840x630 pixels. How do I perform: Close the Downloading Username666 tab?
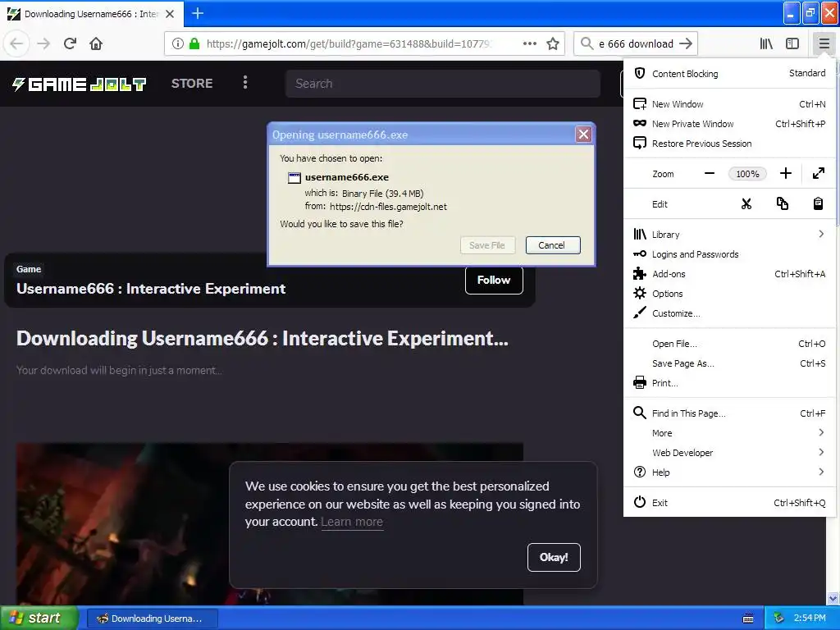pyautogui.click(x=170, y=14)
